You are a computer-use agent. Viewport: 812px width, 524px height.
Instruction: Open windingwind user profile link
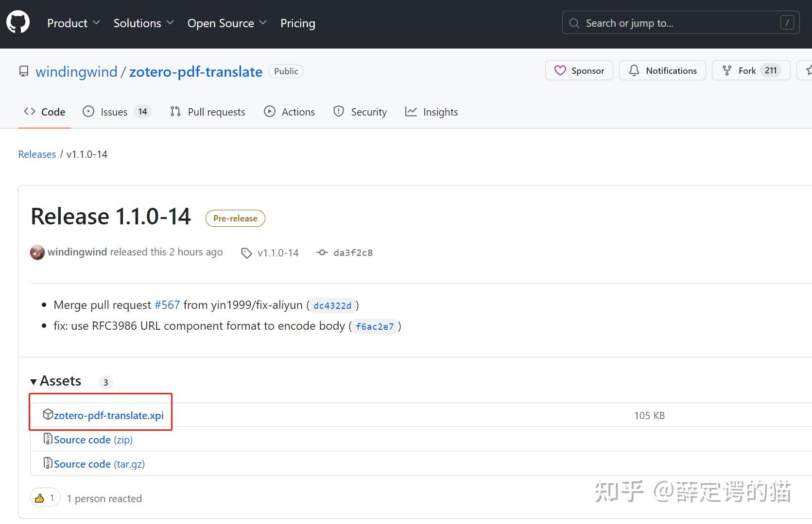click(76, 71)
